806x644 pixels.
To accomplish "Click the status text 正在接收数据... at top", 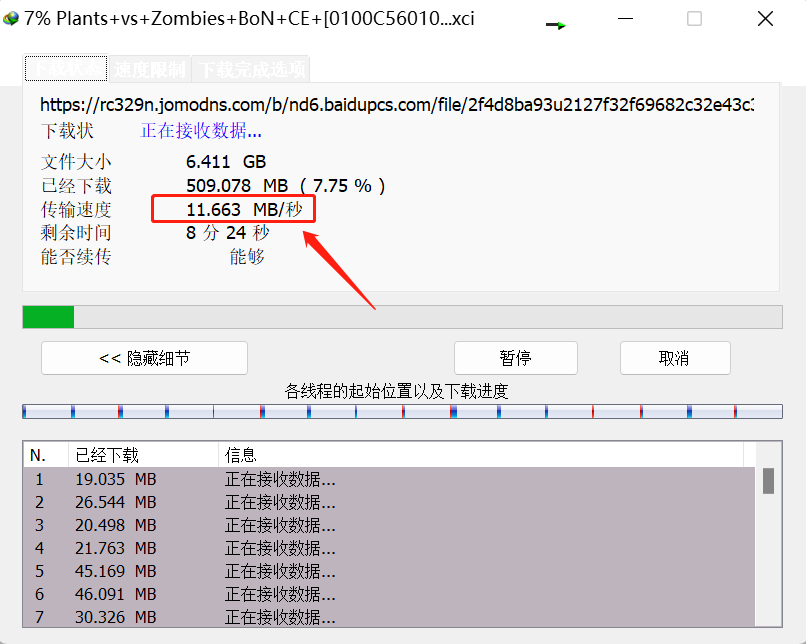I will pyautogui.click(x=201, y=131).
